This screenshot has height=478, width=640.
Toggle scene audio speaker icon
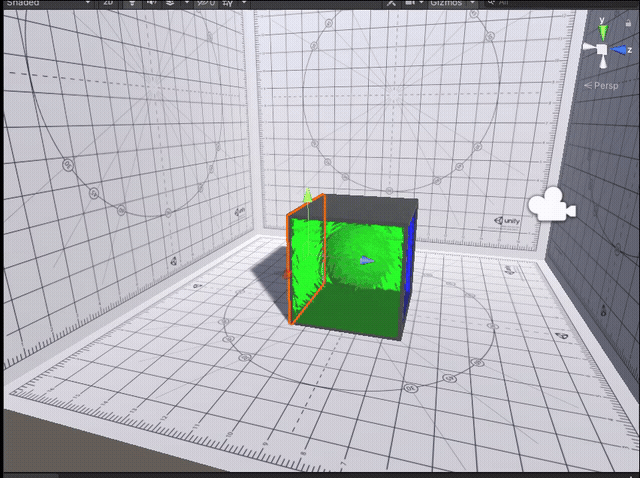coord(151,3)
